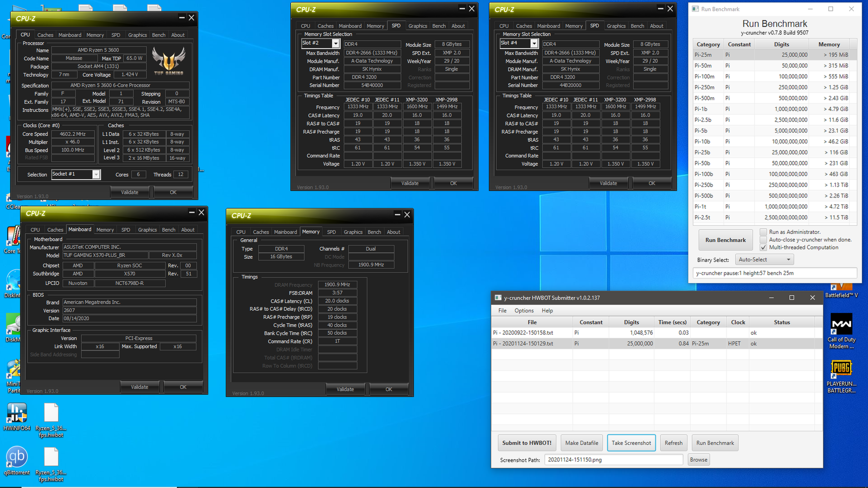Click Validate in CPU-Z Mainboard window
The width and height of the screenshot is (868, 488).
140,387
